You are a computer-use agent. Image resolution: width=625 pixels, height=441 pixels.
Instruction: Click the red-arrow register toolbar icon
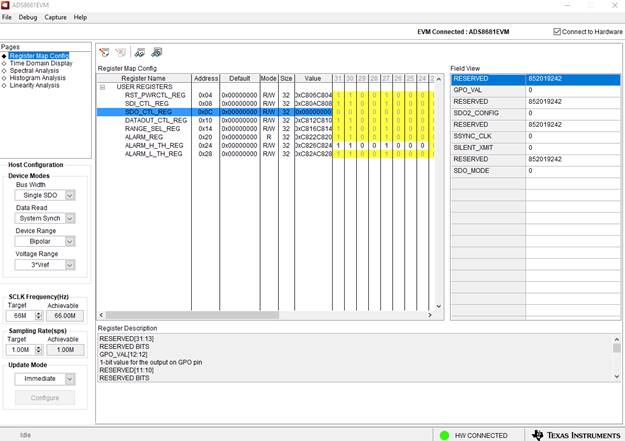104,52
